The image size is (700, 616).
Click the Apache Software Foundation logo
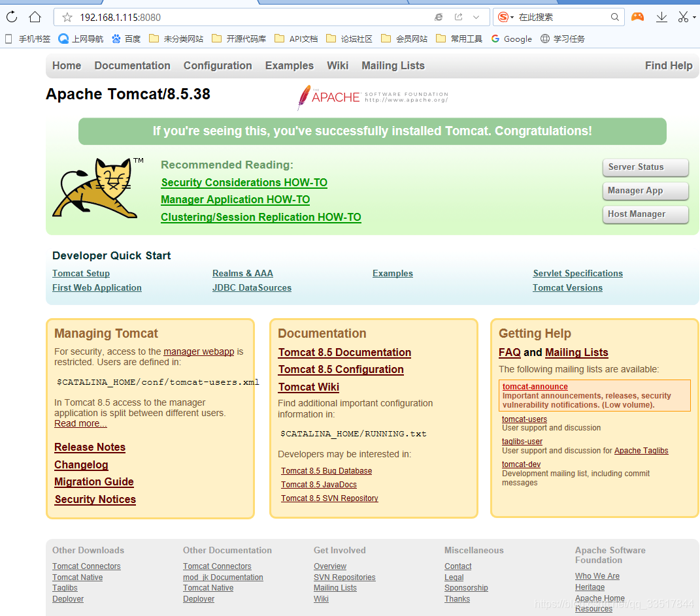(373, 97)
